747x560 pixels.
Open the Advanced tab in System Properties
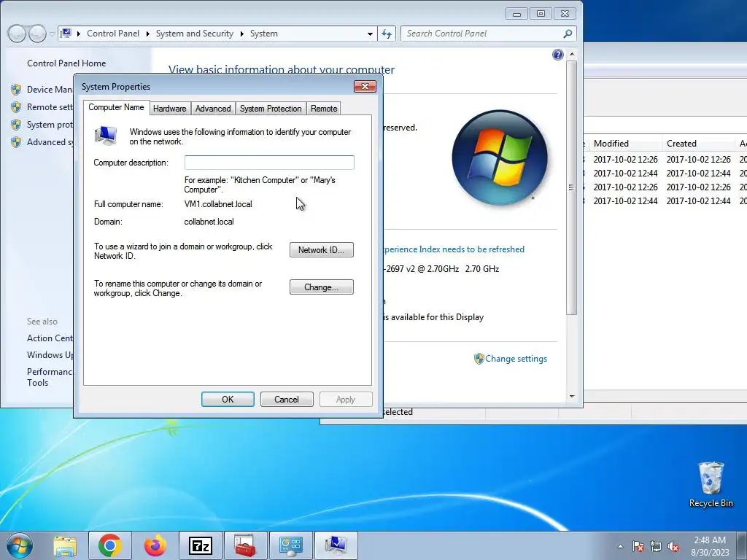213,109
